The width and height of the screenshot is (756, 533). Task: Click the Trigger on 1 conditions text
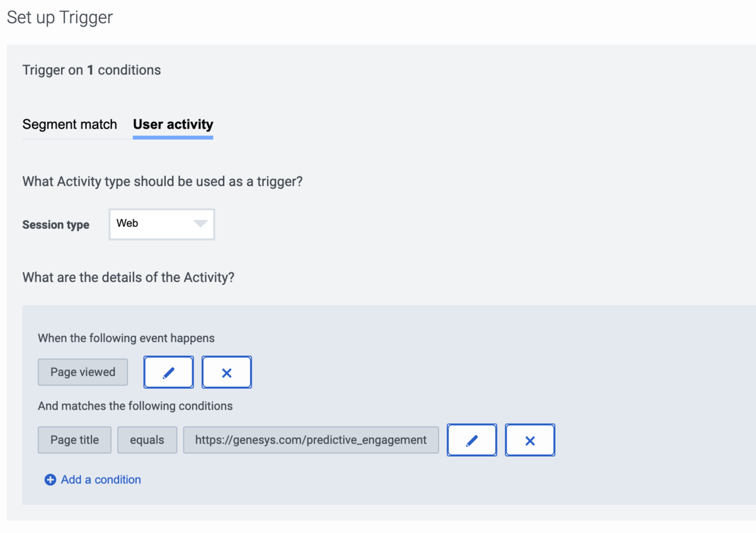point(91,71)
